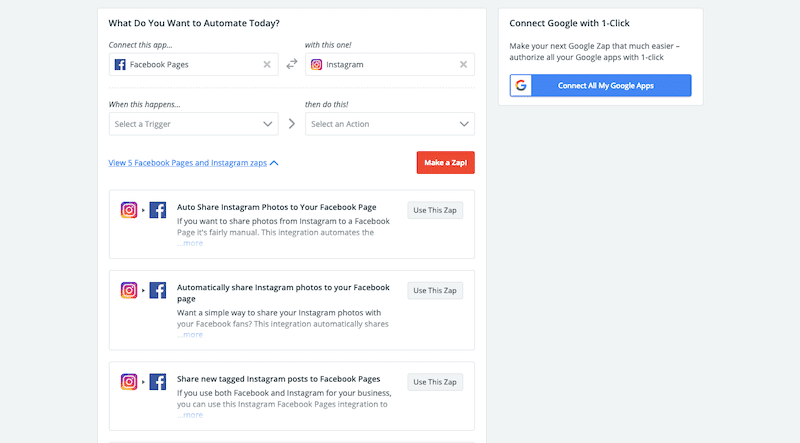Click Instagram icon in Automatically share zap card
800x443 pixels.
point(129,290)
